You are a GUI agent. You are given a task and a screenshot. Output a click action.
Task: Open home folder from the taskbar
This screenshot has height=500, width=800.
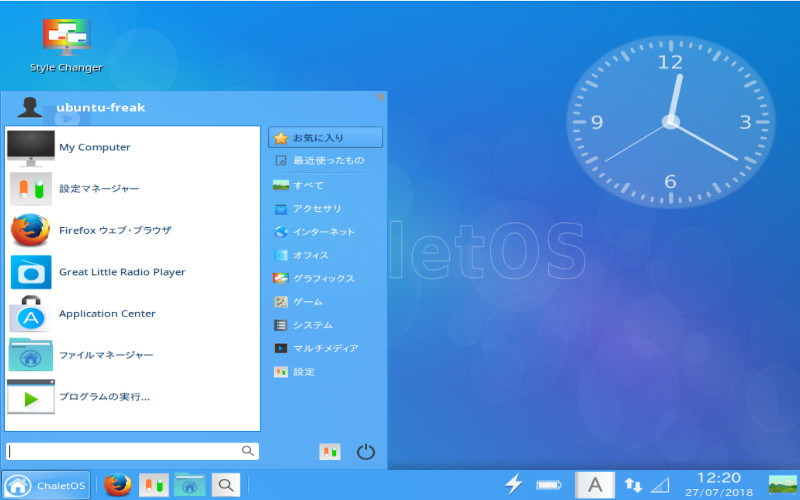(190, 485)
